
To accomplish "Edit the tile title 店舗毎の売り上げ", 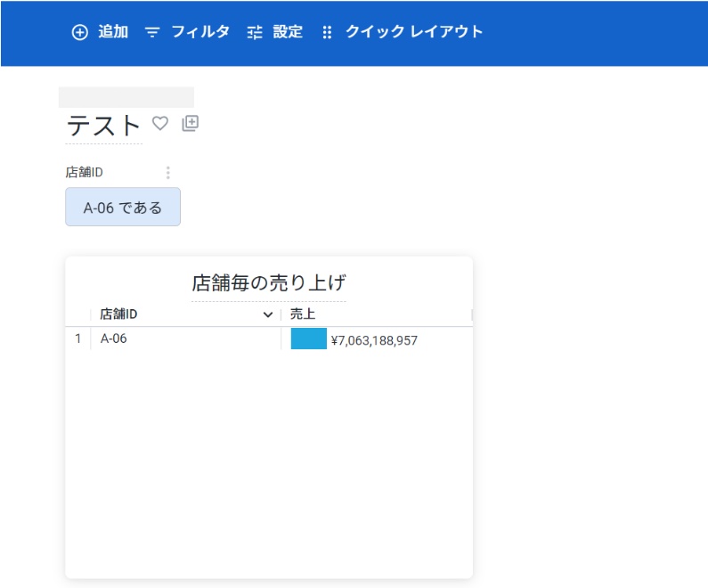I will (268, 283).
